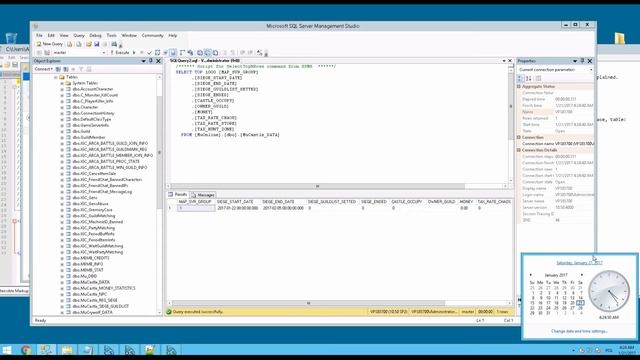Image resolution: width=640 pixels, height=360 pixels.
Task: Click the filter icon in Object Explorer toolbar
Action: point(81,69)
